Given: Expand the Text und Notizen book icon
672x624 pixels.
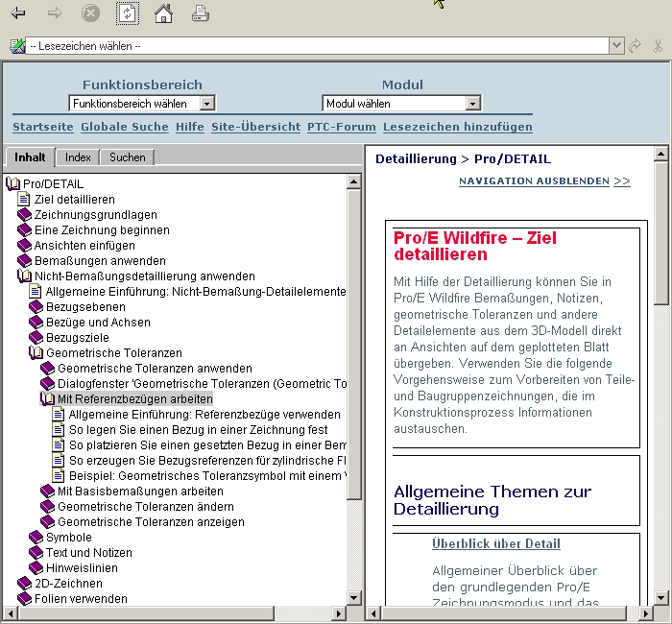Looking at the screenshot, I should 36,553.
